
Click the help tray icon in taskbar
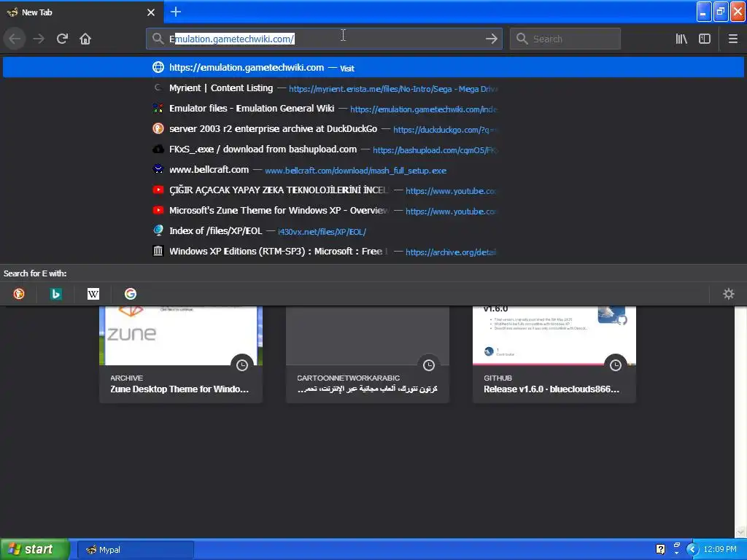pyautogui.click(x=660, y=550)
